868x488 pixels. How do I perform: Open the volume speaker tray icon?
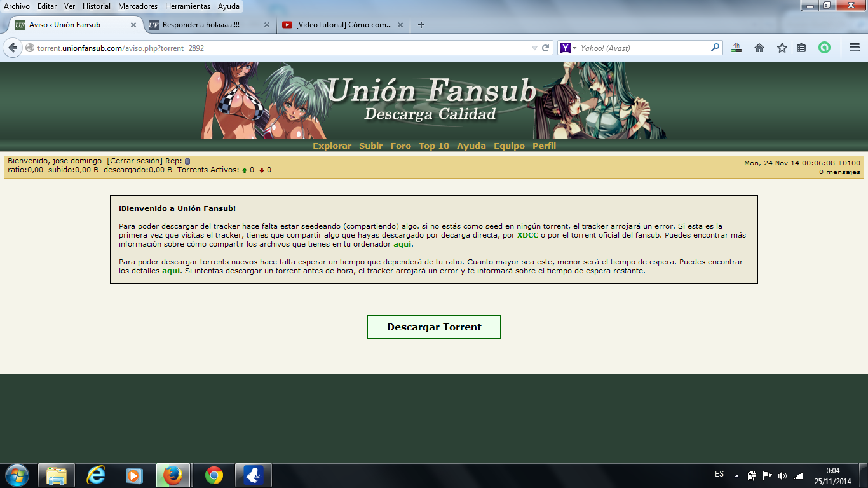click(782, 475)
